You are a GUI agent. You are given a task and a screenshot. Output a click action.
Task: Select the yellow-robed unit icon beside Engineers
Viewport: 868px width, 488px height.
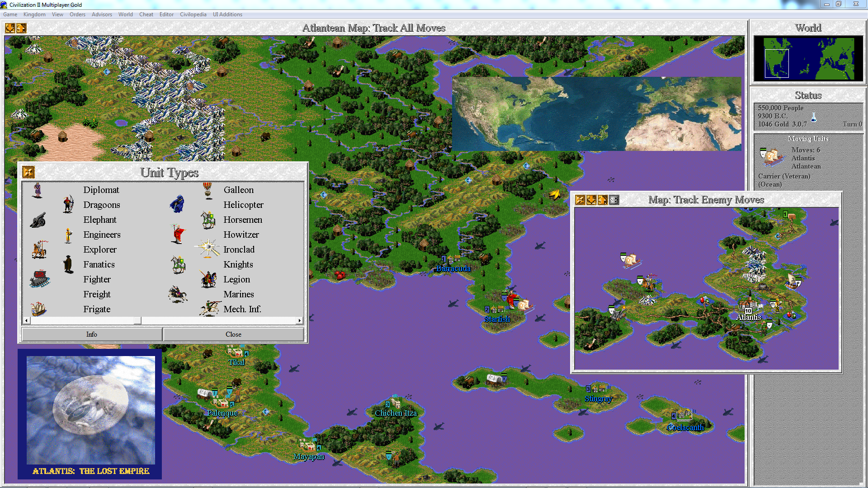coord(68,235)
